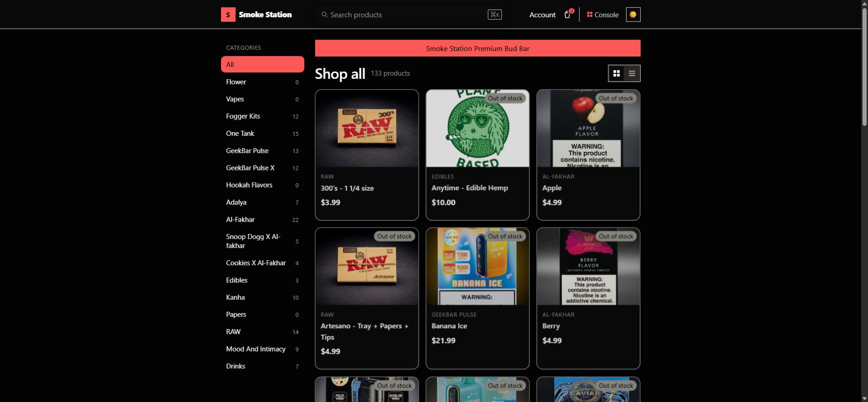Click the Anytime - Edible Hemp title

pos(470,188)
